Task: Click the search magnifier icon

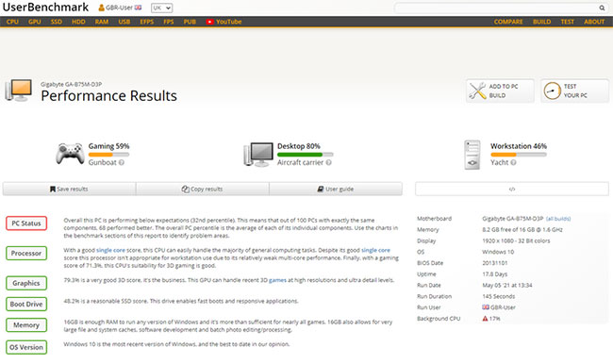Action: (x=602, y=8)
